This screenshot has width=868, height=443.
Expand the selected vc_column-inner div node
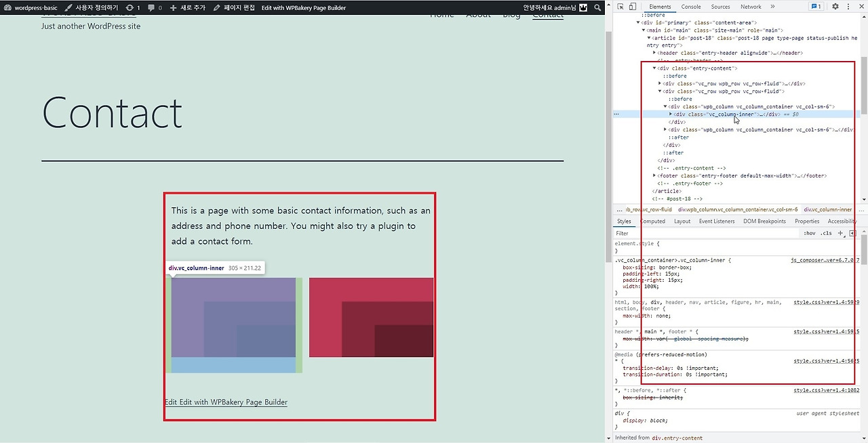[x=671, y=114]
